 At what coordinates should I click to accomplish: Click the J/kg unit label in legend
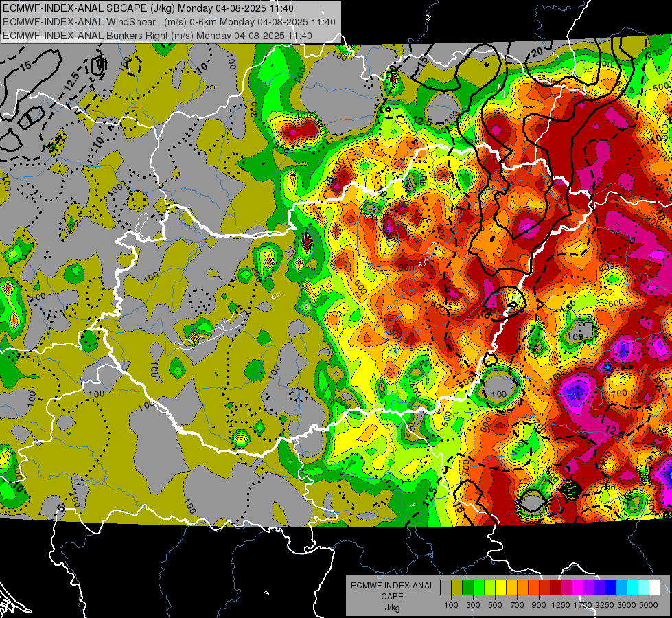pyautogui.click(x=392, y=608)
